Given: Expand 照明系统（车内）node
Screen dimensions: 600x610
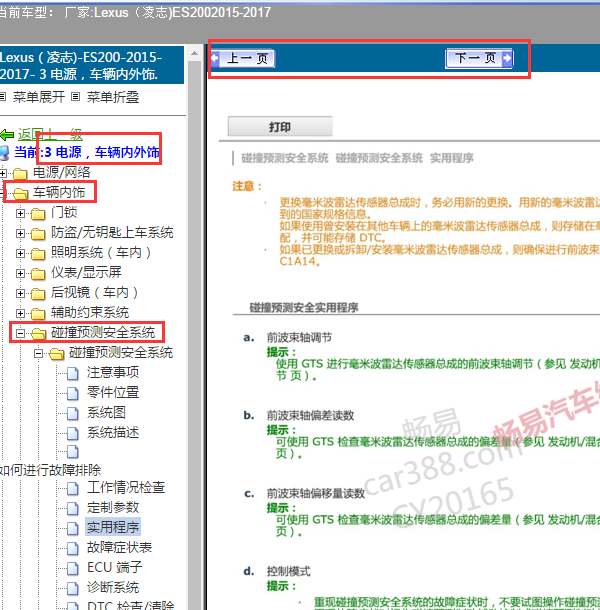Looking at the screenshot, I should pyautogui.click(x=20, y=253).
